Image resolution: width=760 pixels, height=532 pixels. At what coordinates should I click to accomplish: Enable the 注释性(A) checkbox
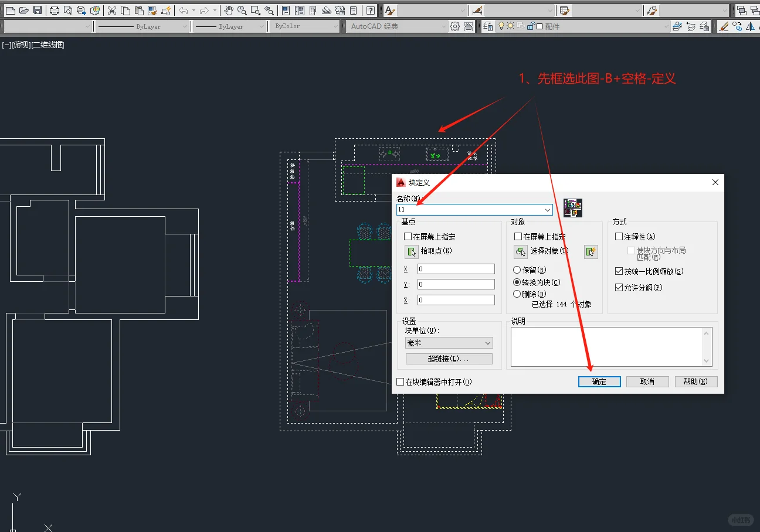tap(619, 237)
